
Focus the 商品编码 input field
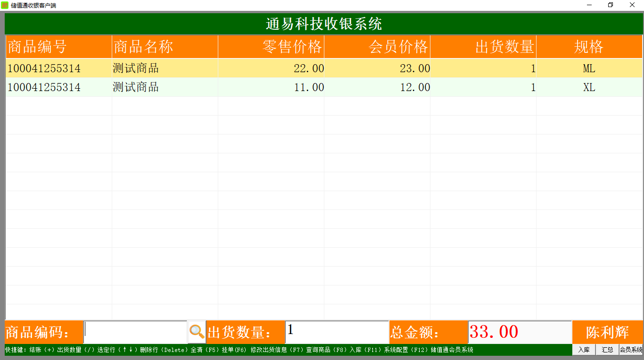[135, 332]
